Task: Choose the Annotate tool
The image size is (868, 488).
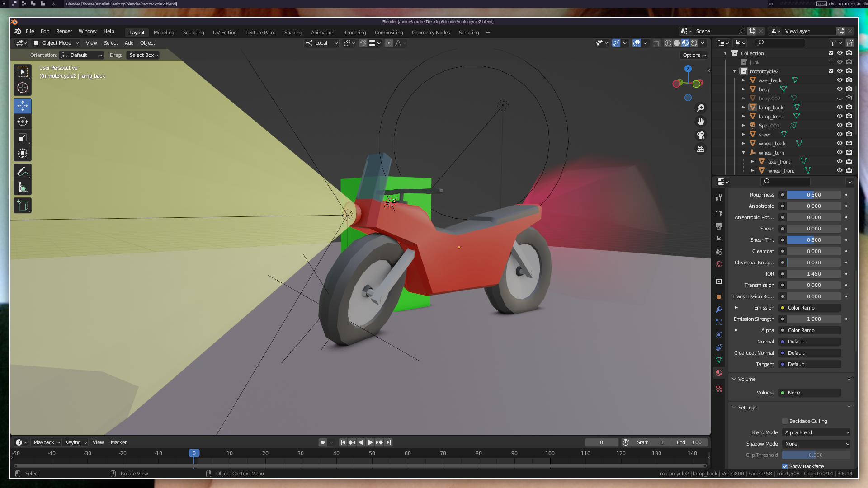Action: click(23, 172)
